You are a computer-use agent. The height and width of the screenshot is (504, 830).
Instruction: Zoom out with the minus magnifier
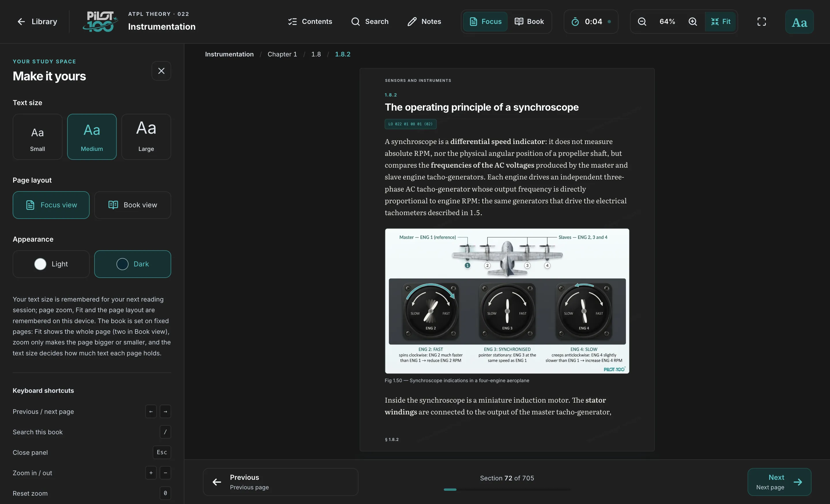pos(642,22)
